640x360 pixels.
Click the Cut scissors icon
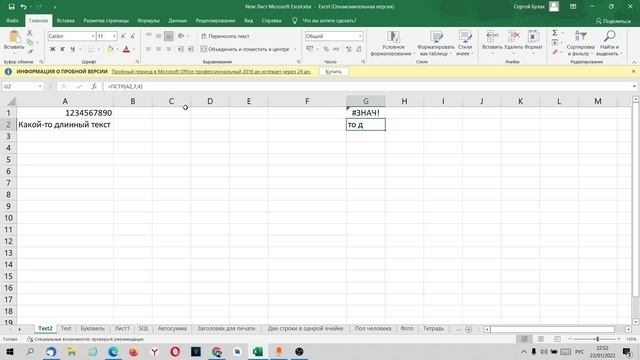coord(30,33)
